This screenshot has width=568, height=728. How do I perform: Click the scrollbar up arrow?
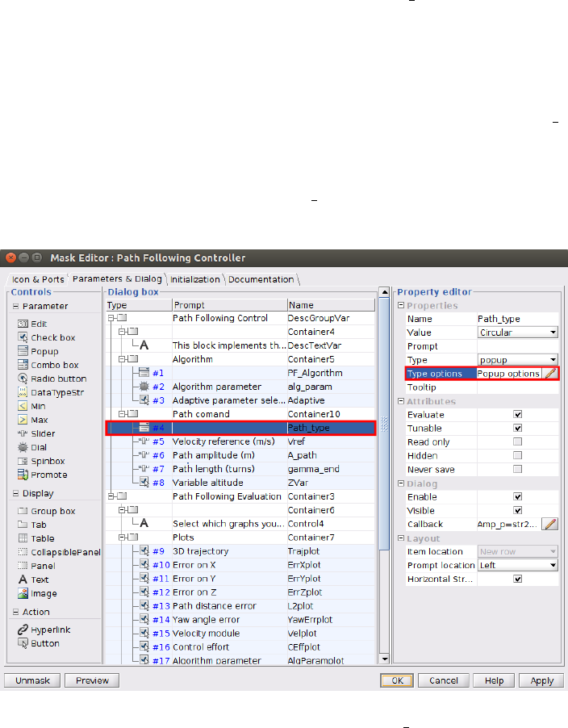coord(384,292)
